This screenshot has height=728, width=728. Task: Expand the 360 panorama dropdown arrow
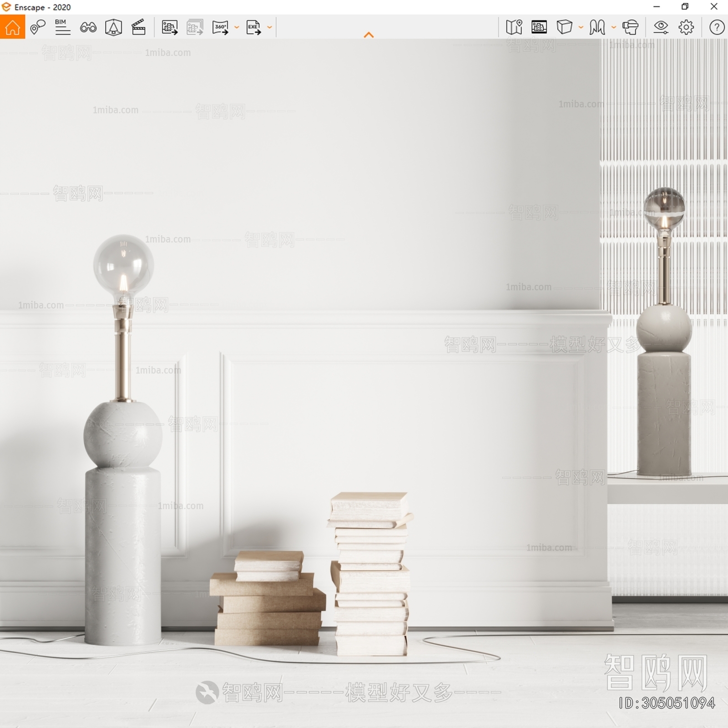pyautogui.click(x=237, y=27)
